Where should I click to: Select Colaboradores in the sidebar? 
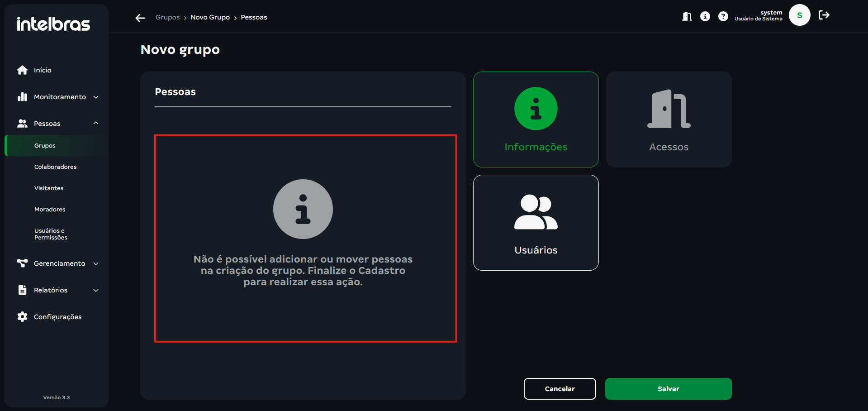55,167
